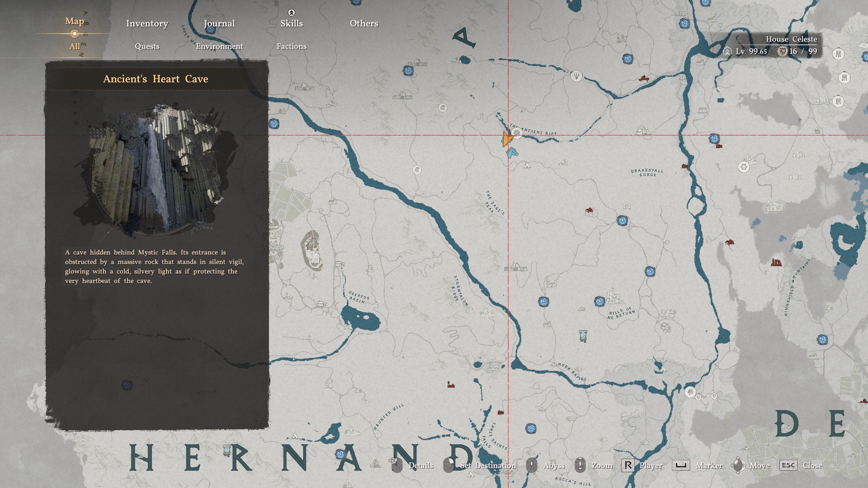Viewport: 868px width, 488px height.
Task: Open the Inventory tab
Action: [147, 23]
